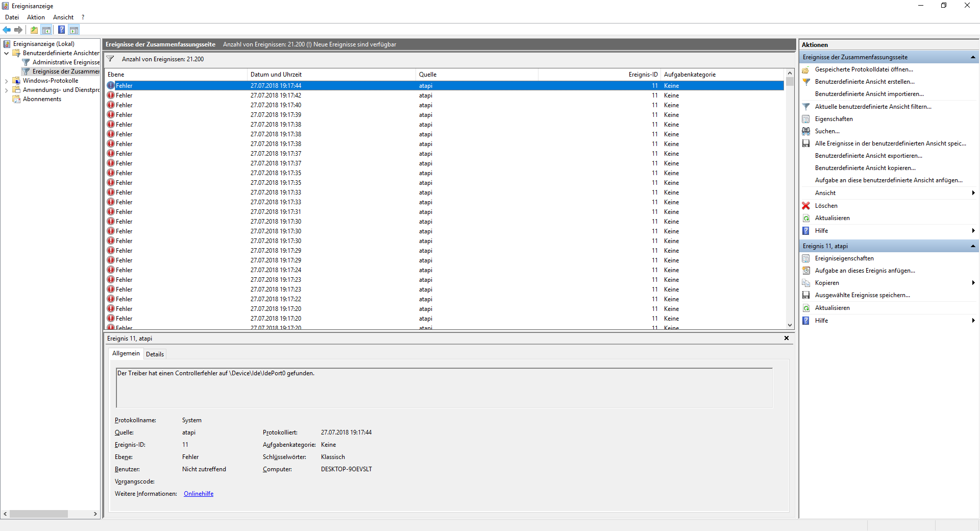Collapse the Ereignis 11, atapi actions section
Viewport: 980px width, 531px height.
973,246
